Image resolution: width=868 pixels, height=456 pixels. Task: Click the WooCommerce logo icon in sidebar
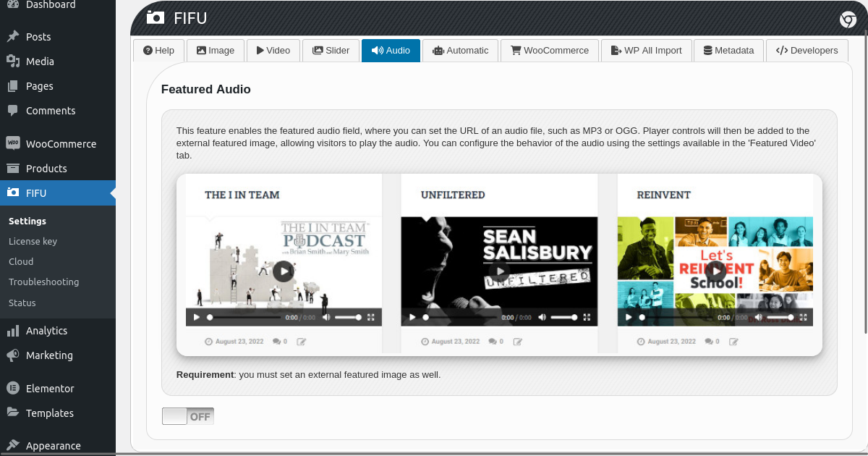13,143
